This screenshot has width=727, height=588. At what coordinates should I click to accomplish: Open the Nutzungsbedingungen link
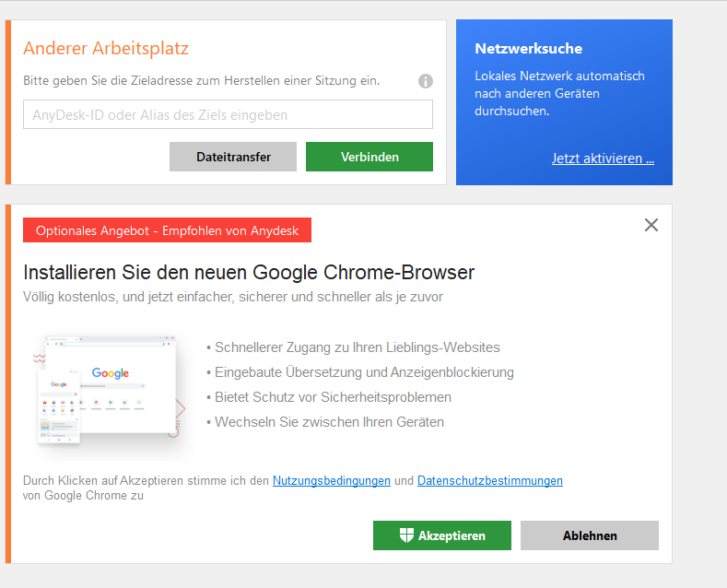(x=332, y=481)
